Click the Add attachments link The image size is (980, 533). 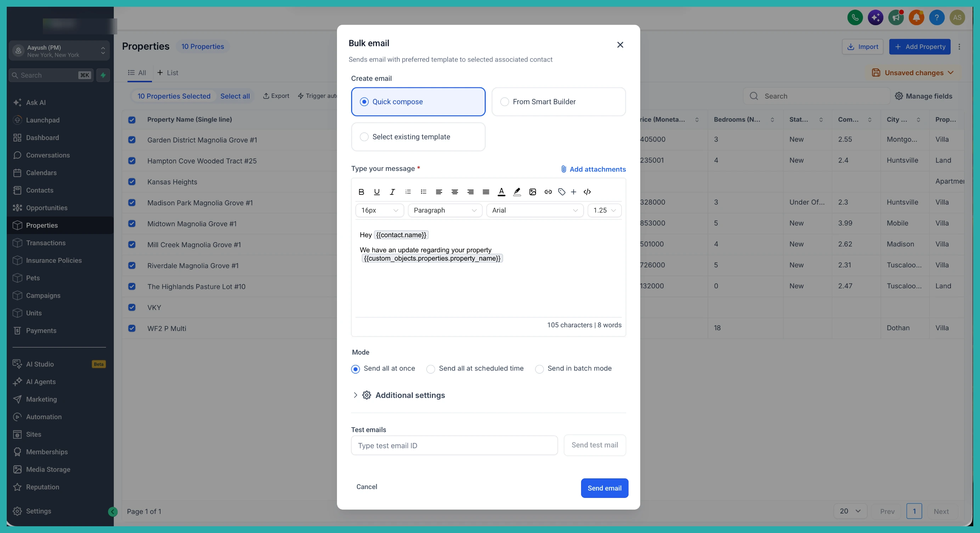click(593, 169)
